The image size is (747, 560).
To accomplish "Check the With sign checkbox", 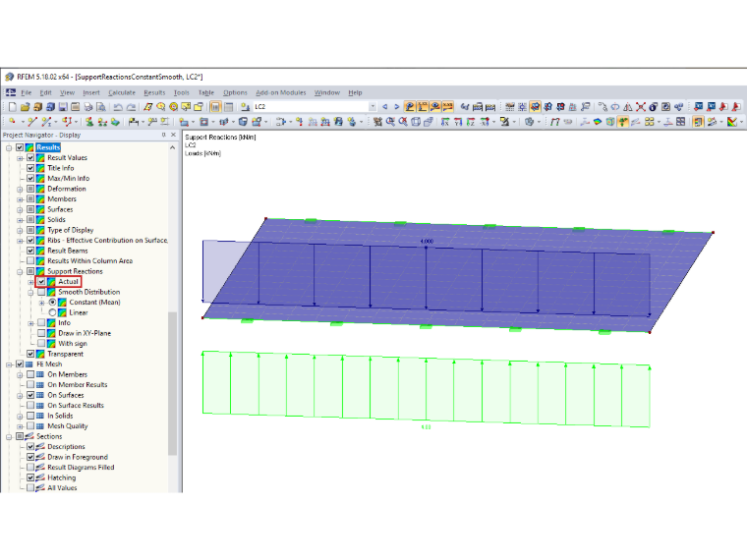I will coord(41,343).
